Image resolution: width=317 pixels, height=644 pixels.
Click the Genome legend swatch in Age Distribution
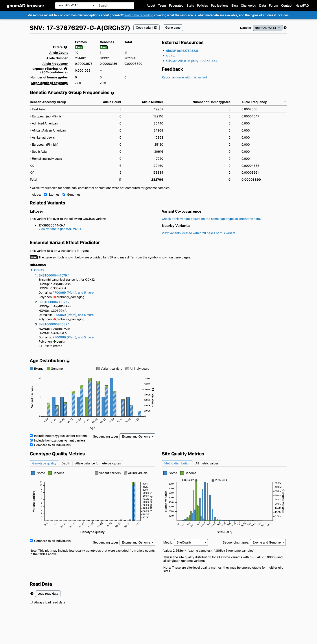(48, 369)
